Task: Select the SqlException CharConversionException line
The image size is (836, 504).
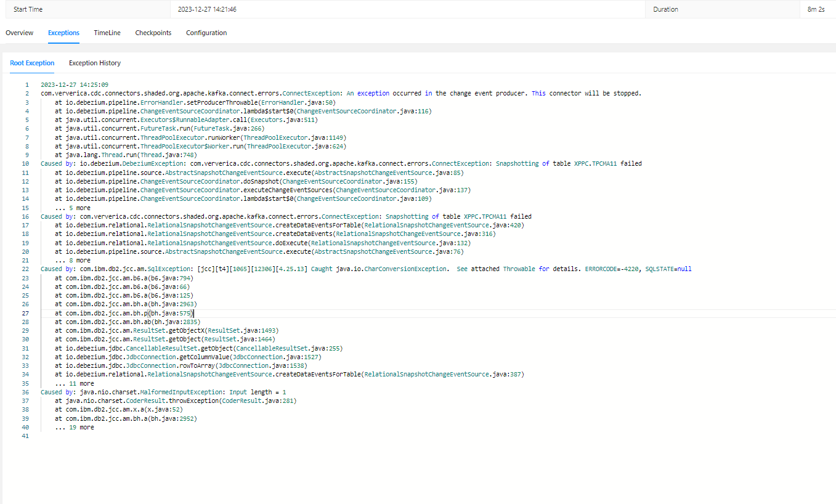Action: coord(367,269)
